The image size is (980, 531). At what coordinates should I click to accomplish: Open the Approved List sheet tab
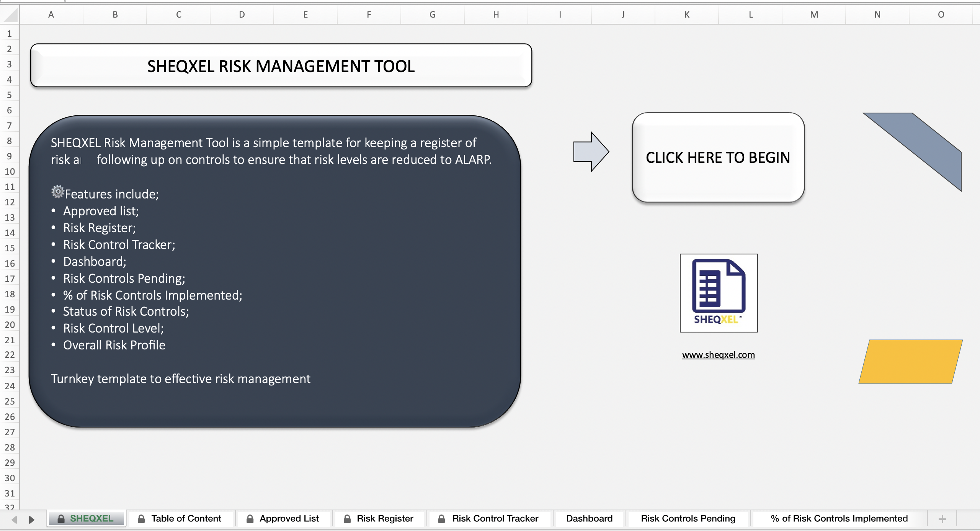(x=283, y=518)
